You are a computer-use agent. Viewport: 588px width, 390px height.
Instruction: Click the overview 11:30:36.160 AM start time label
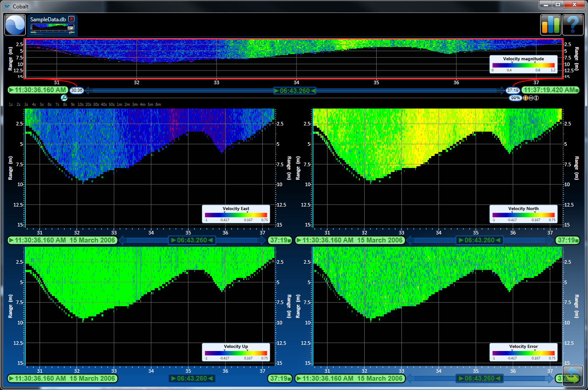pos(38,90)
